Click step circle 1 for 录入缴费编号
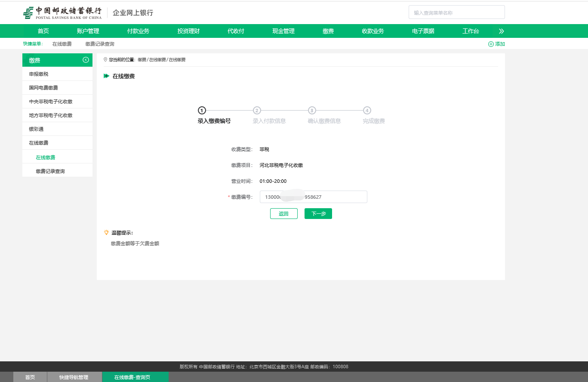This screenshot has width=588, height=382. (201, 110)
